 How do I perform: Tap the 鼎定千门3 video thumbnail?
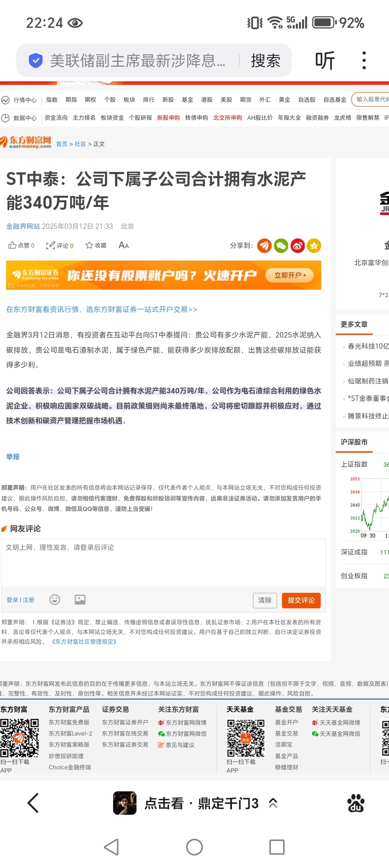click(x=125, y=803)
